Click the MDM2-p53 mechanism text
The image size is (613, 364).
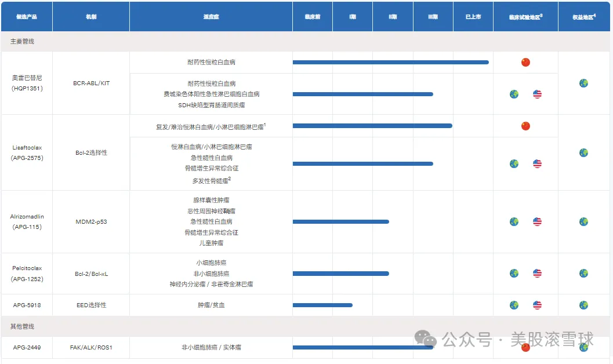[x=91, y=221]
